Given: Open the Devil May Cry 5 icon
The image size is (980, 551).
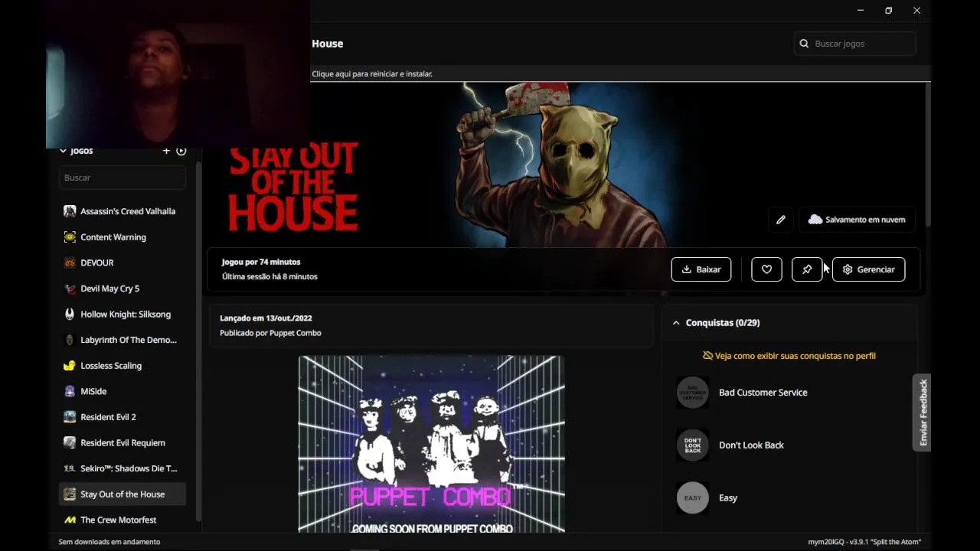Looking at the screenshot, I should coord(70,289).
